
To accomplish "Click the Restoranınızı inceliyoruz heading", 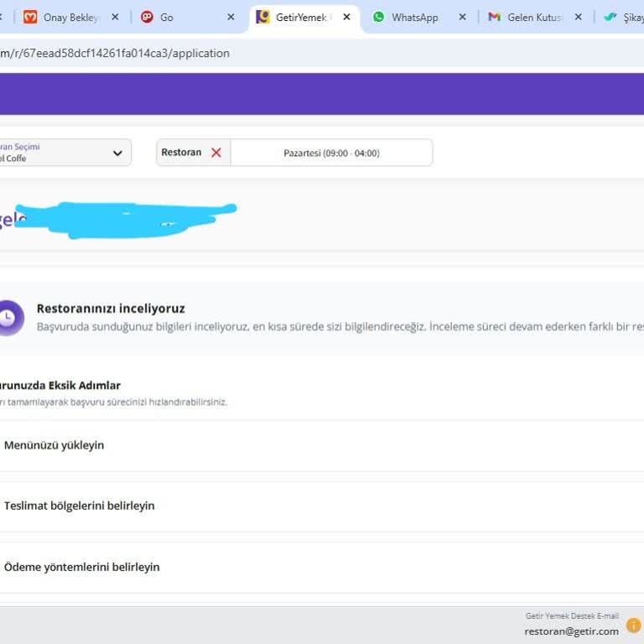I will tap(111, 309).
